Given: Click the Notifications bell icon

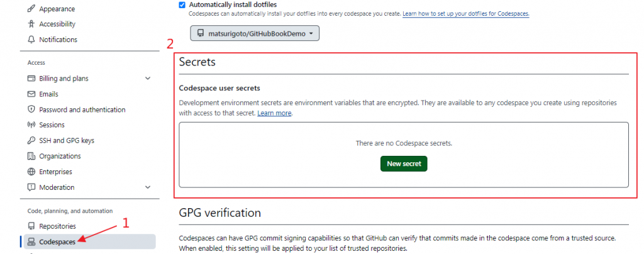Looking at the screenshot, I should click(31, 40).
